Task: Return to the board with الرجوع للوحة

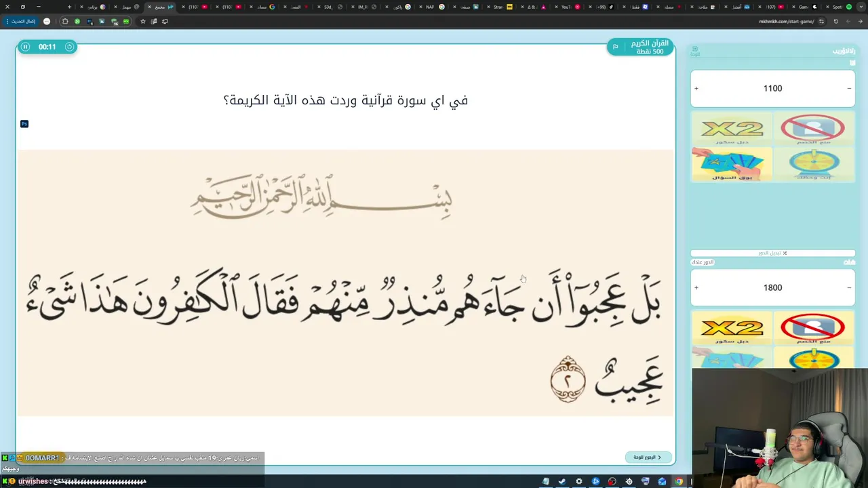Action: pyautogui.click(x=648, y=457)
